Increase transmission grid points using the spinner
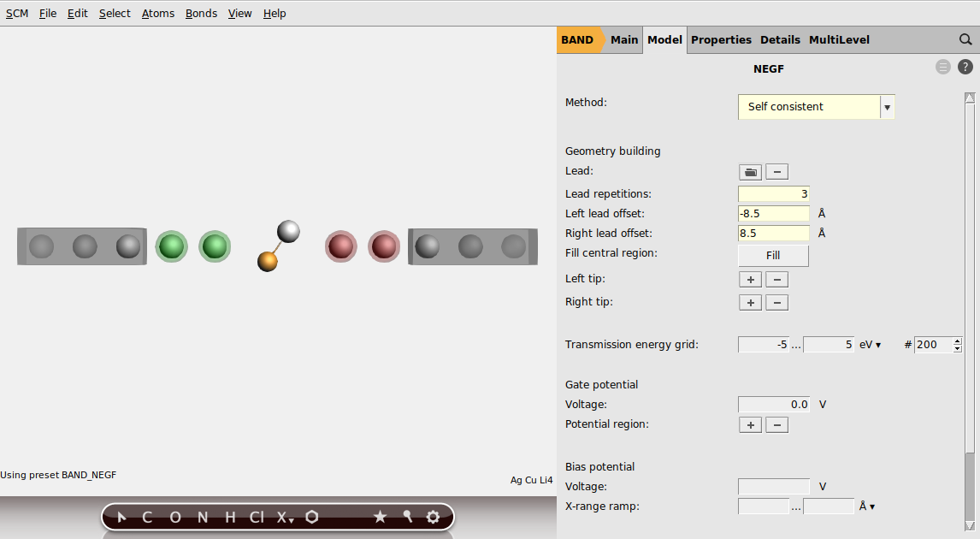Image resolution: width=980 pixels, height=539 pixels. click(x=955, y=341)
